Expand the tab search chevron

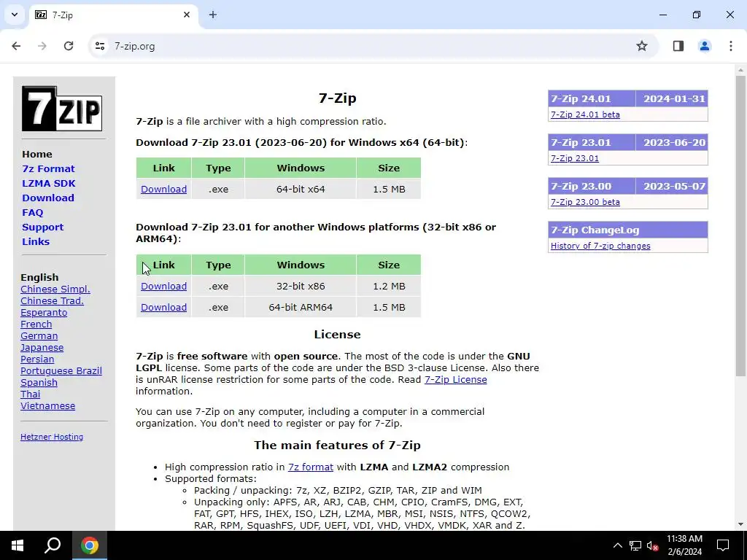click(x=15, y=15)
